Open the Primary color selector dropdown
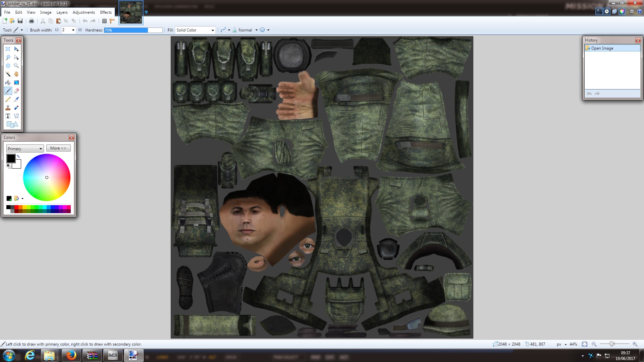 pos(25,148)
